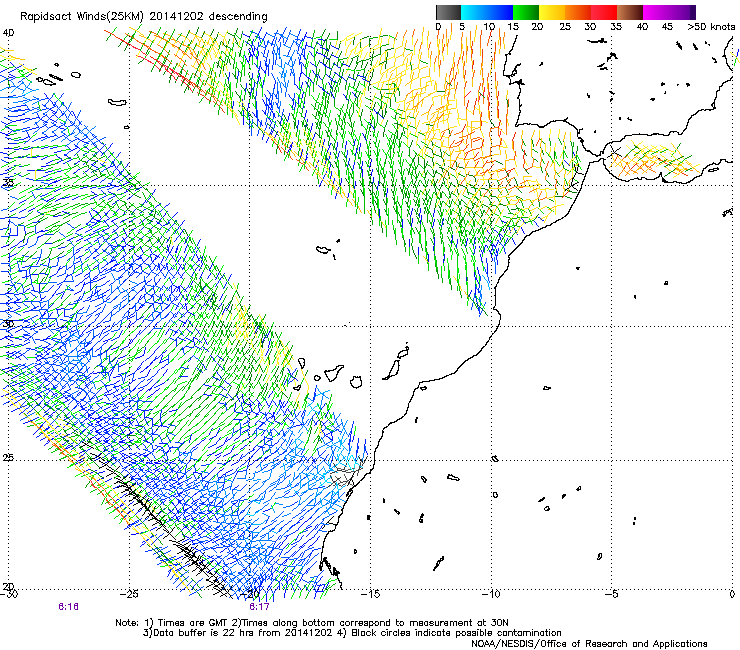Click the gray 0-5 knots color swatch
The image size is (740, 650).
448,12
